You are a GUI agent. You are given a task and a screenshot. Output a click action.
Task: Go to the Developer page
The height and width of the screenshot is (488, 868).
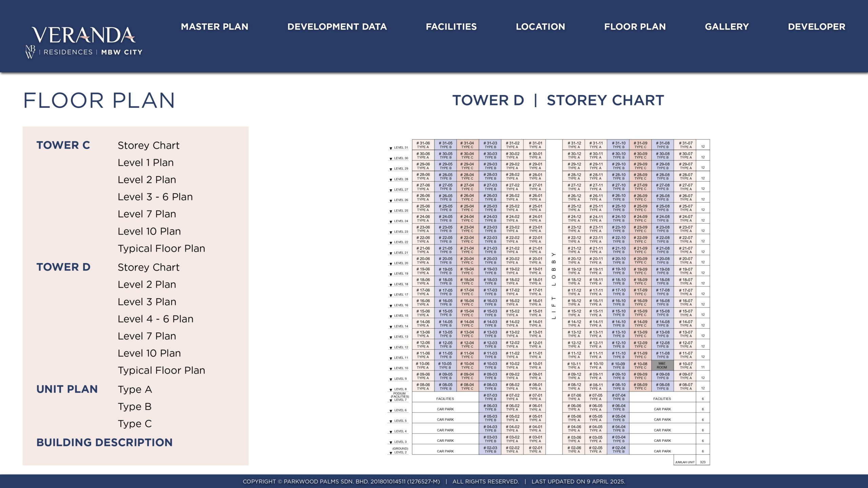[x=817, y=27]
